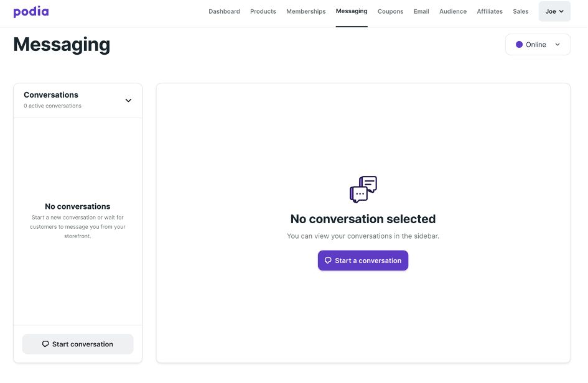
Task: Open the Online status dropdown
Action: pos(538,45)
